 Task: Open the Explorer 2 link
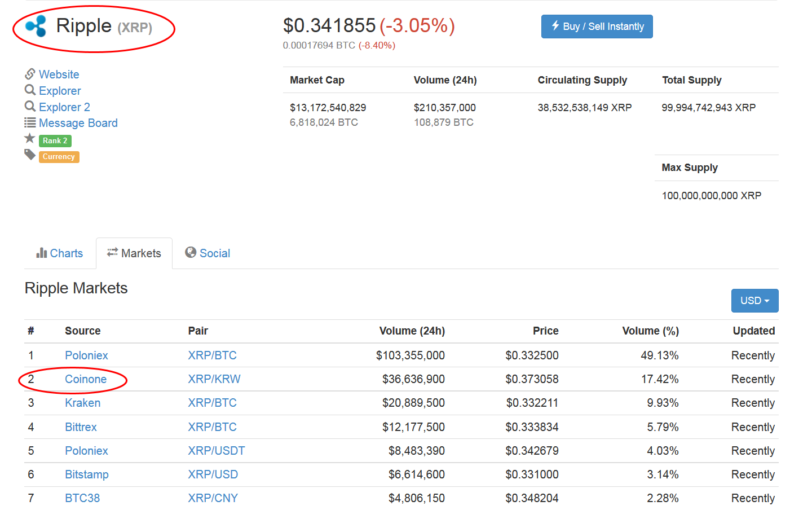click(x=64, y=107)
